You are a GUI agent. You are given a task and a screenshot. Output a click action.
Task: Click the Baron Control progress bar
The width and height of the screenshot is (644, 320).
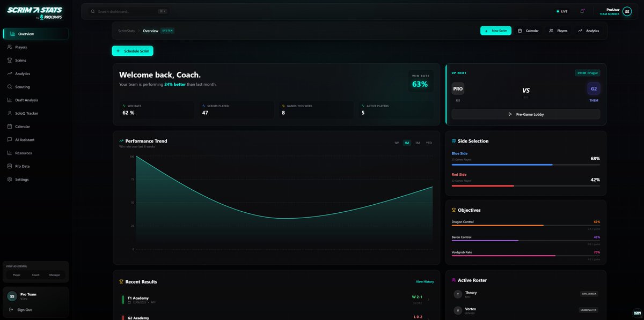[x=526, y=240]
